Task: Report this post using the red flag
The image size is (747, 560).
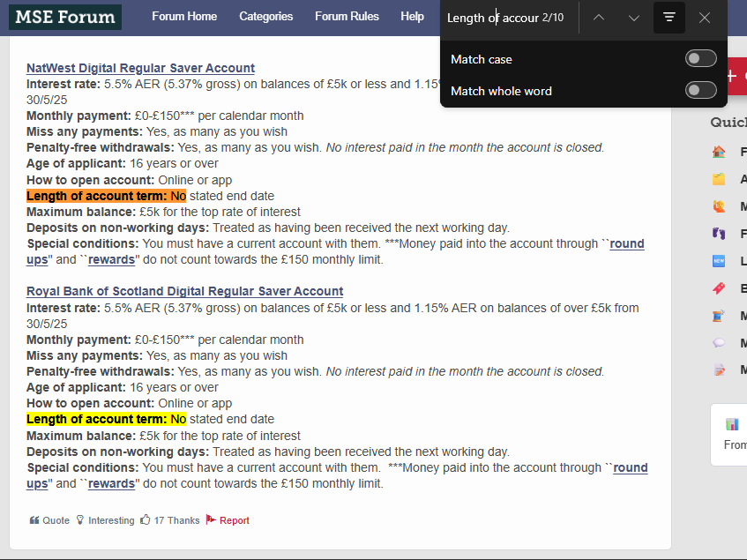Action: tap(228, 520)
